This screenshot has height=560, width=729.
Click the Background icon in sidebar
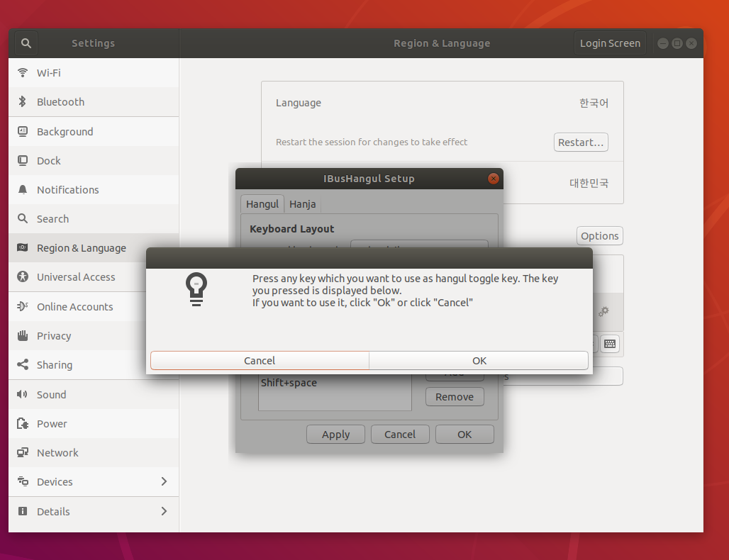(22, 132)
